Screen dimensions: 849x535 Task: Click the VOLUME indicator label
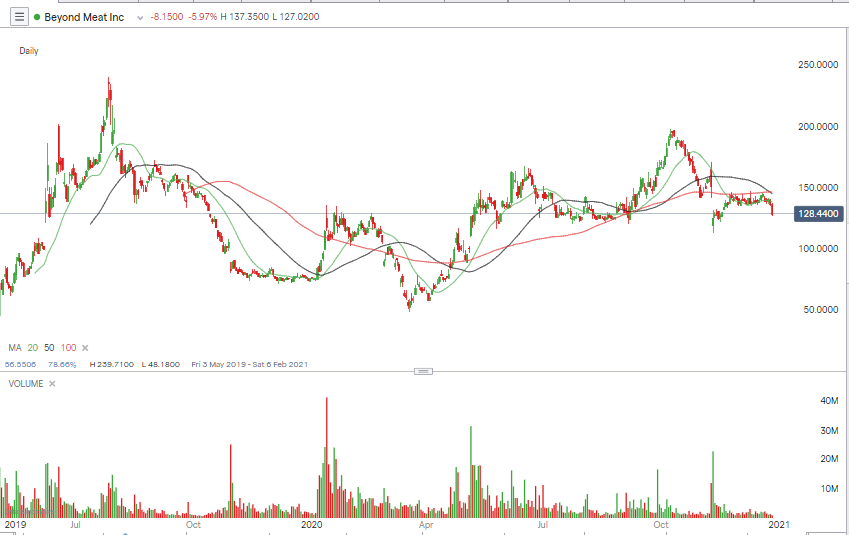click(x=25, y=383)
